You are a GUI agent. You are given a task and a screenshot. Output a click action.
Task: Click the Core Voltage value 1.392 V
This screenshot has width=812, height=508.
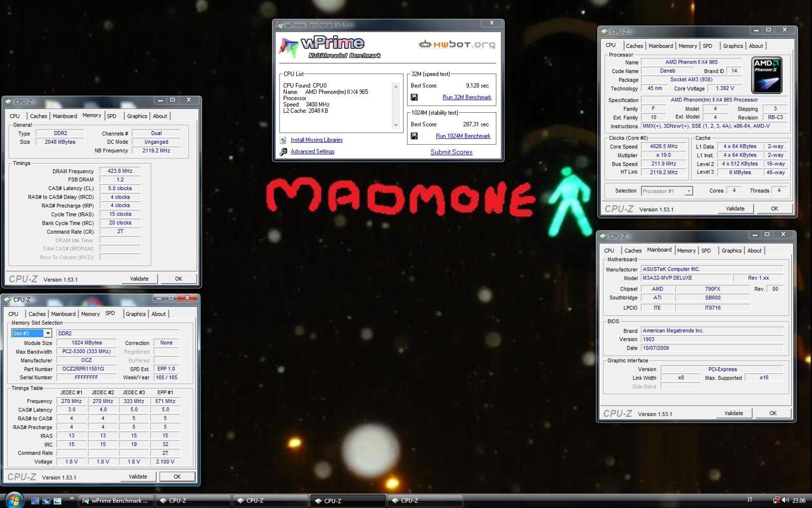pyautogui.click(x=725, y=88)
